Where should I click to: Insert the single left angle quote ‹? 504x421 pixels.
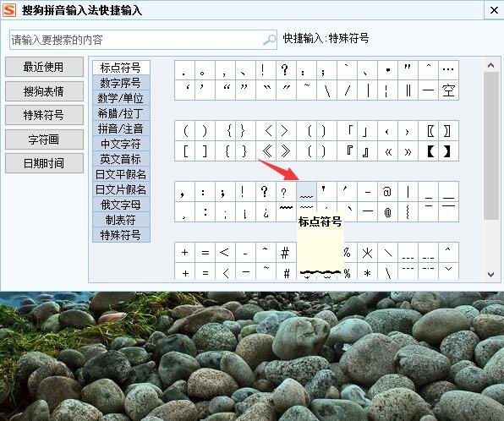point(387,130)
